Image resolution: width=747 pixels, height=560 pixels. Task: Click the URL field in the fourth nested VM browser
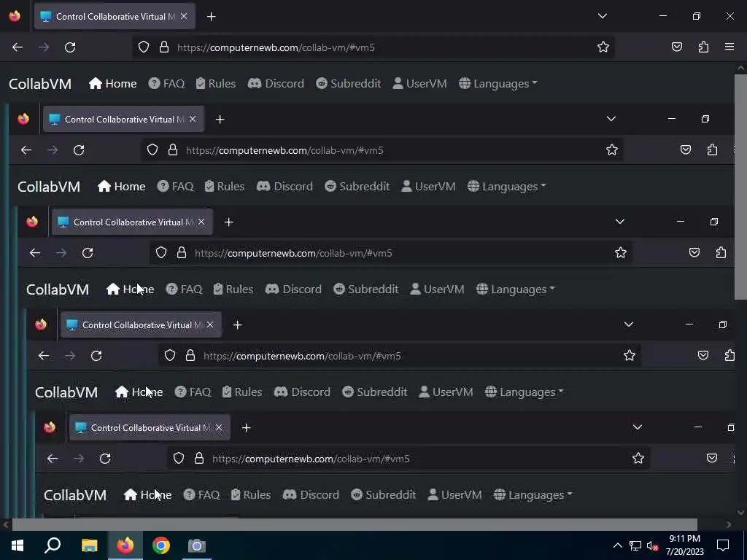(x=409, y=459)
